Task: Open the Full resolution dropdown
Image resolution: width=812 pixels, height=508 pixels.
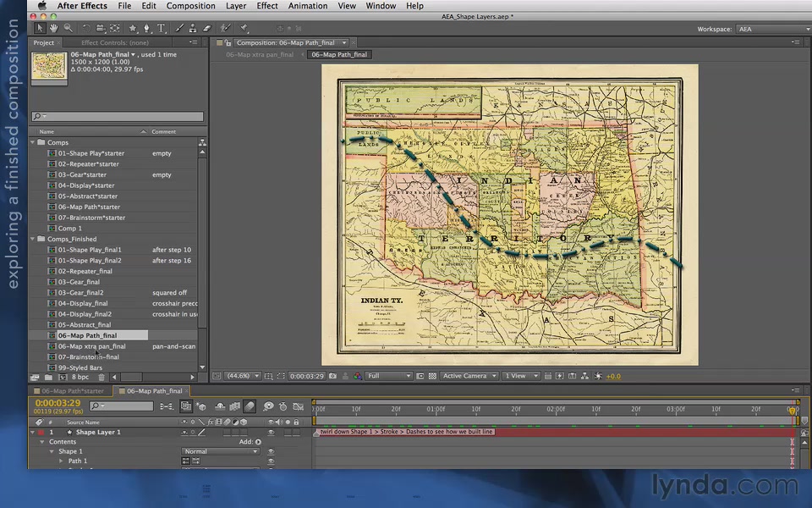Action: [x=388, y=376]
